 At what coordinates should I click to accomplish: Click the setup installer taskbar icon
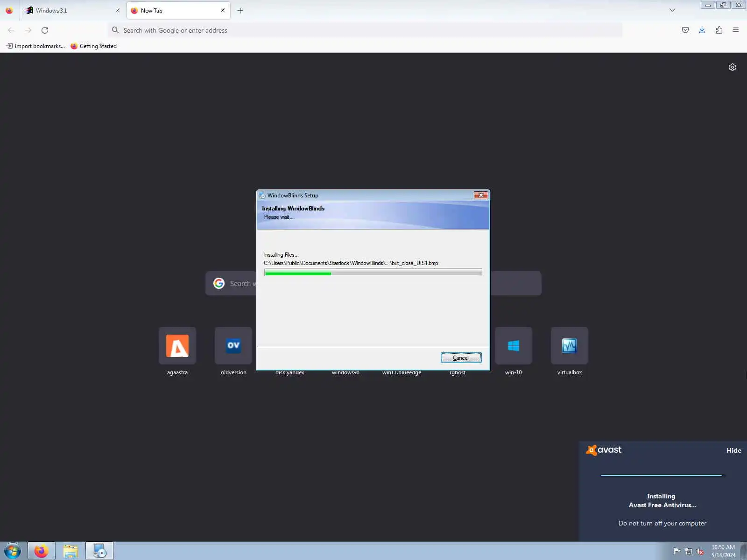(99, 551)
